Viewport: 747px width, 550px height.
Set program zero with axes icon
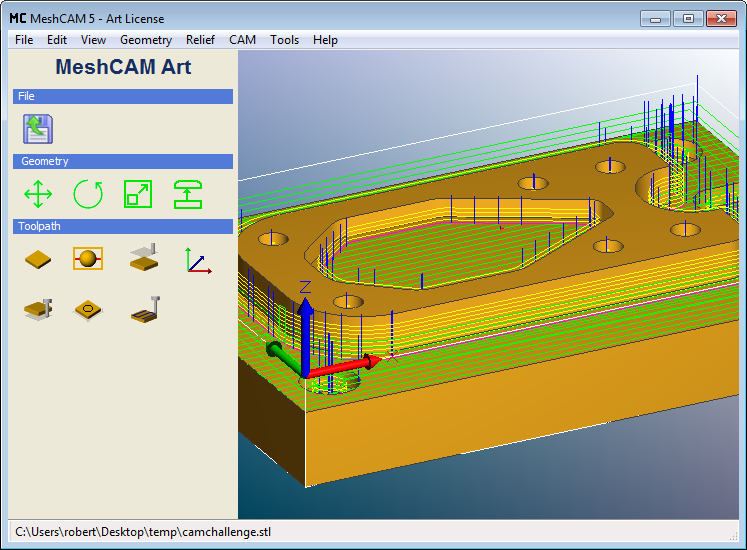197,259
